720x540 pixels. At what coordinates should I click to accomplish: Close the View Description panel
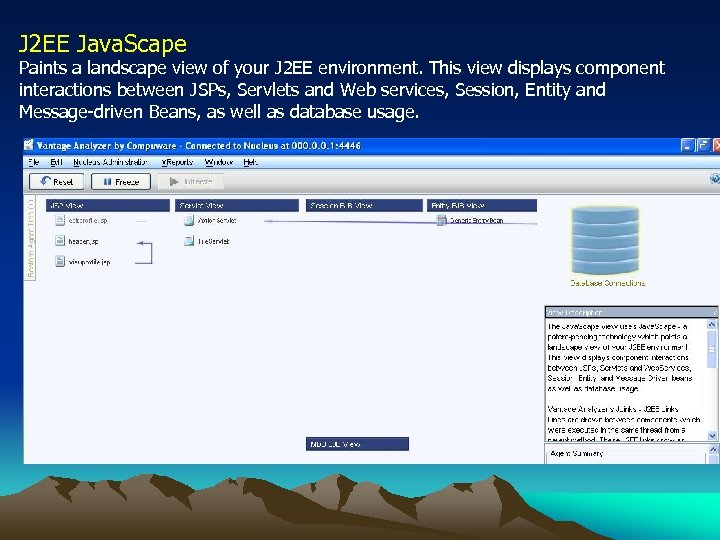[x=714, y=312]
